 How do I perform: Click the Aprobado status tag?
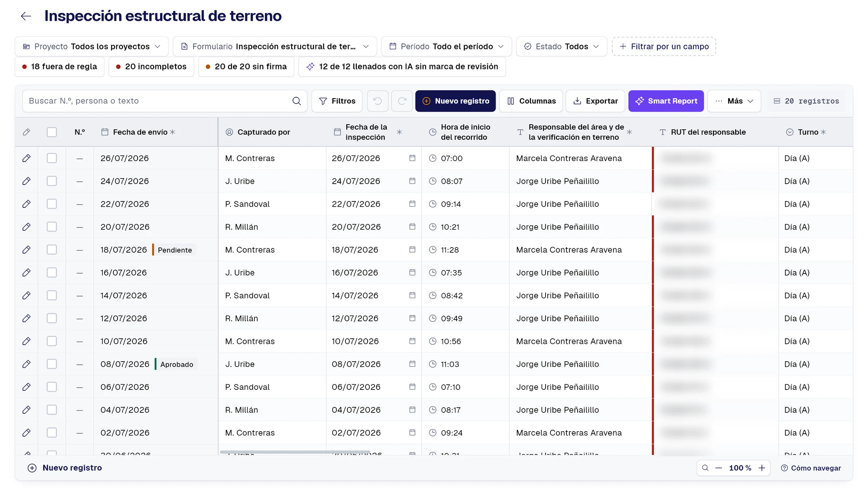coord(176,364)
